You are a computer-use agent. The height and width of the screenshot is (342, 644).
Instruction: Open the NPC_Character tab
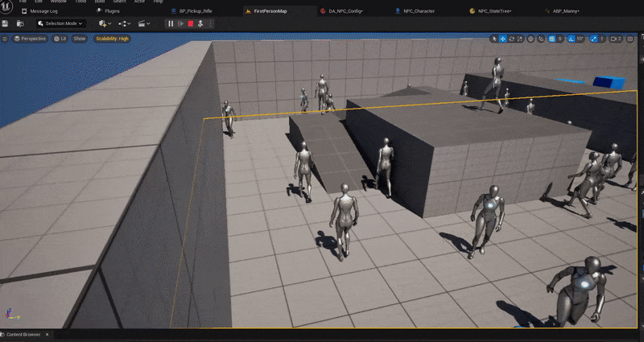pyautogui.click(x=415, y=11)
